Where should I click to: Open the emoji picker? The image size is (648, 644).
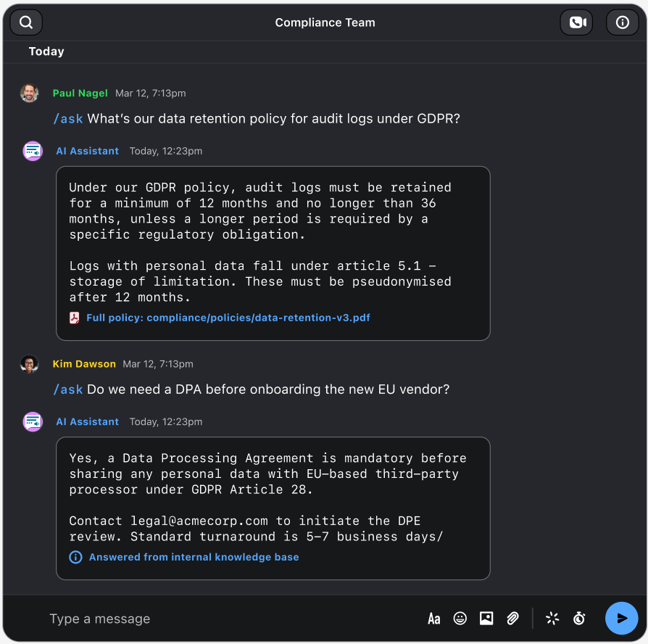[x=460, y=619]
